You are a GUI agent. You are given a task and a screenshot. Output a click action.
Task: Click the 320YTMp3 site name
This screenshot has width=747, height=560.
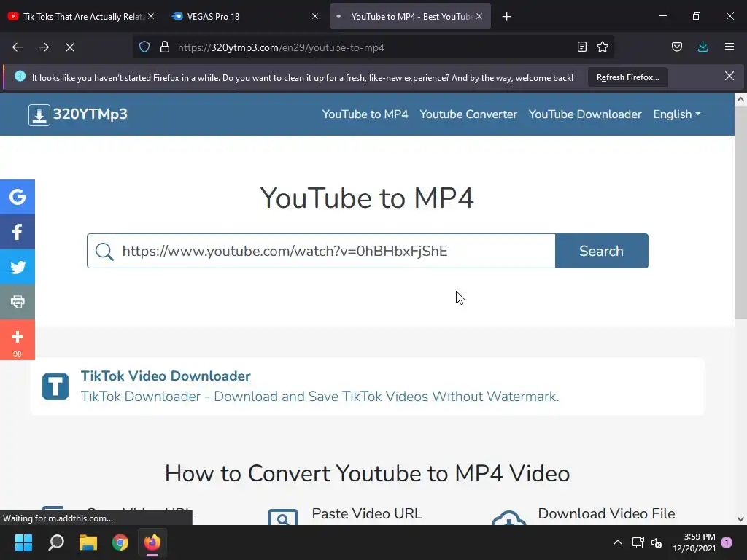(90, 114)
